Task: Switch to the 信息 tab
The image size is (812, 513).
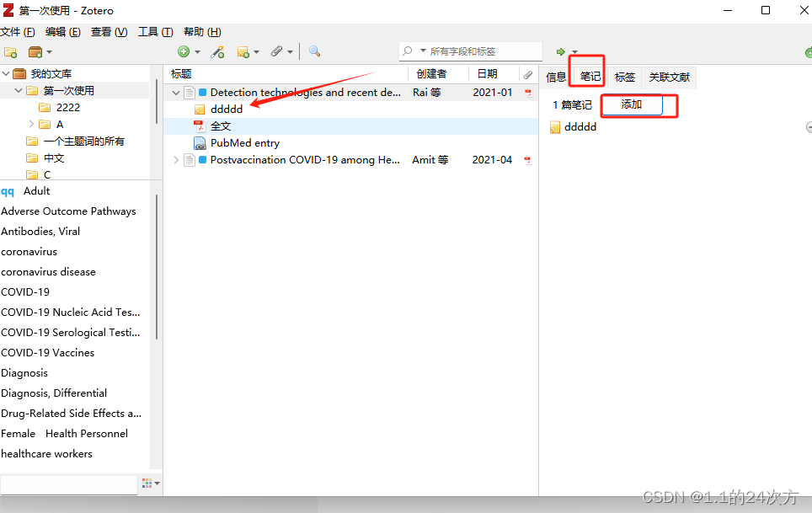Action: (556, 77)
